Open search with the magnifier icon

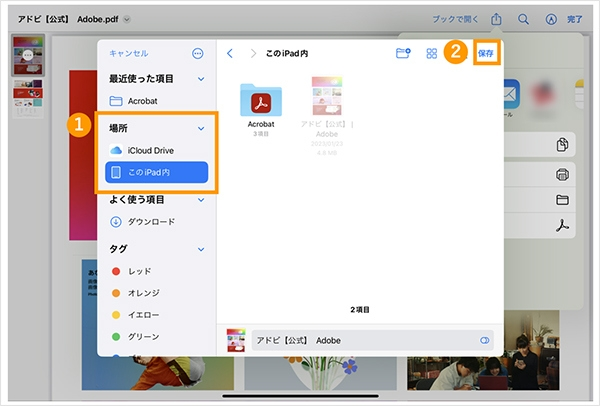523,19
